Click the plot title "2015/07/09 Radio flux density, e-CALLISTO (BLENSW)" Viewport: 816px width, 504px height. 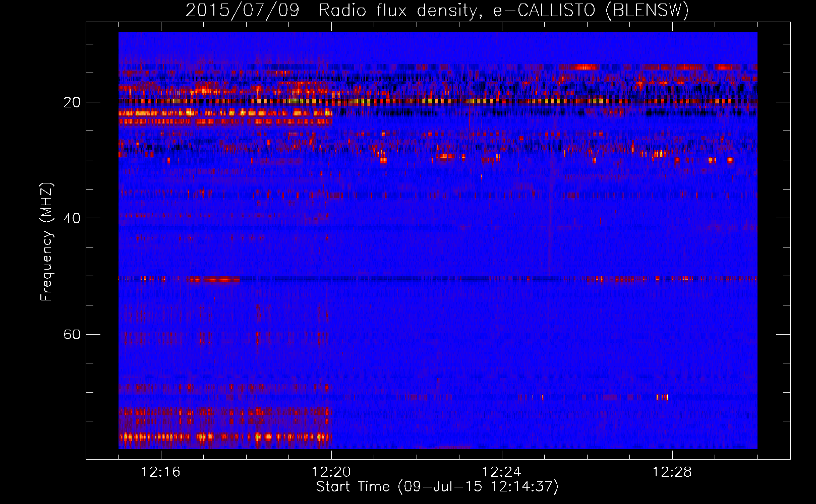(437, 10)
